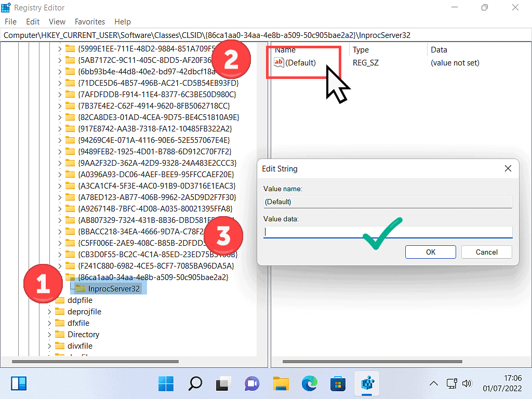Screen dimensions: 532x399
Task: Open the Chat taskbar icon
Action: pyautogui.click(x=252, y=384)
